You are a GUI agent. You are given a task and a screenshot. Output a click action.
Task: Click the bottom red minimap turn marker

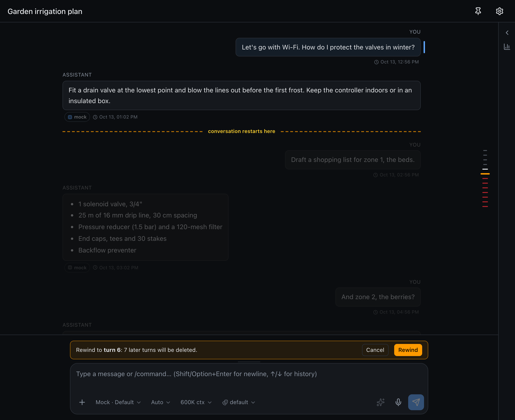click(x=485, y=206)
